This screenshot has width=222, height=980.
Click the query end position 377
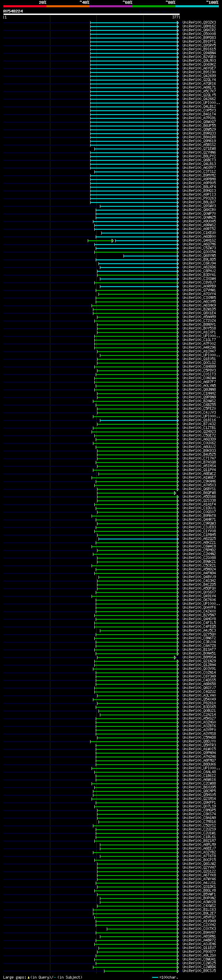click(x=175, y=17)
